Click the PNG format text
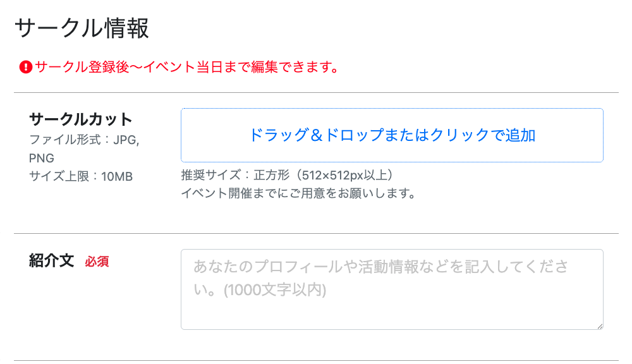The image size is (632, 364). click(42, 158)
